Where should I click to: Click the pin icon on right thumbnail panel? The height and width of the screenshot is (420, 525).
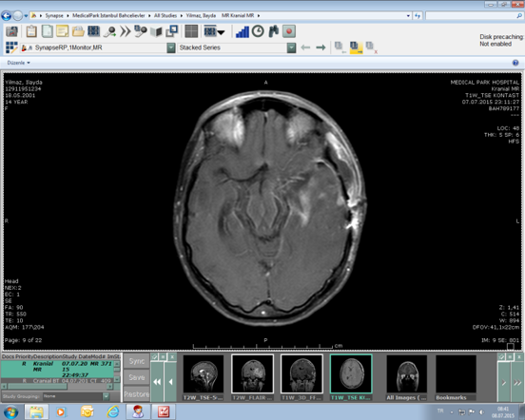[x=501, y=357]
